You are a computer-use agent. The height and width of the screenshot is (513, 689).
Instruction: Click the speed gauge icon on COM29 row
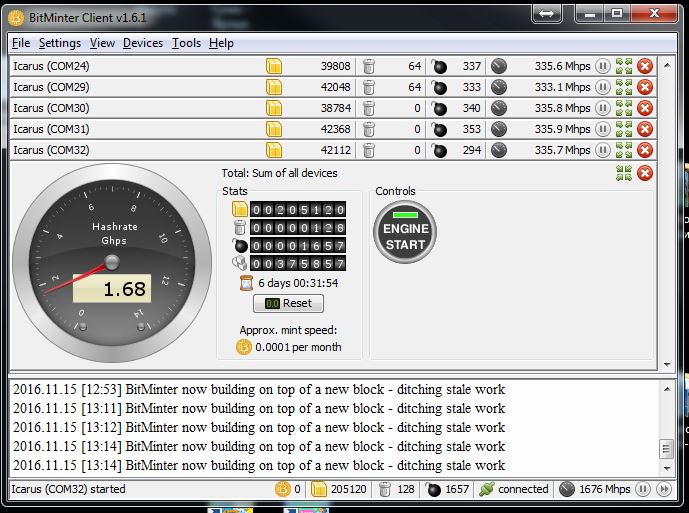(498, 87)
